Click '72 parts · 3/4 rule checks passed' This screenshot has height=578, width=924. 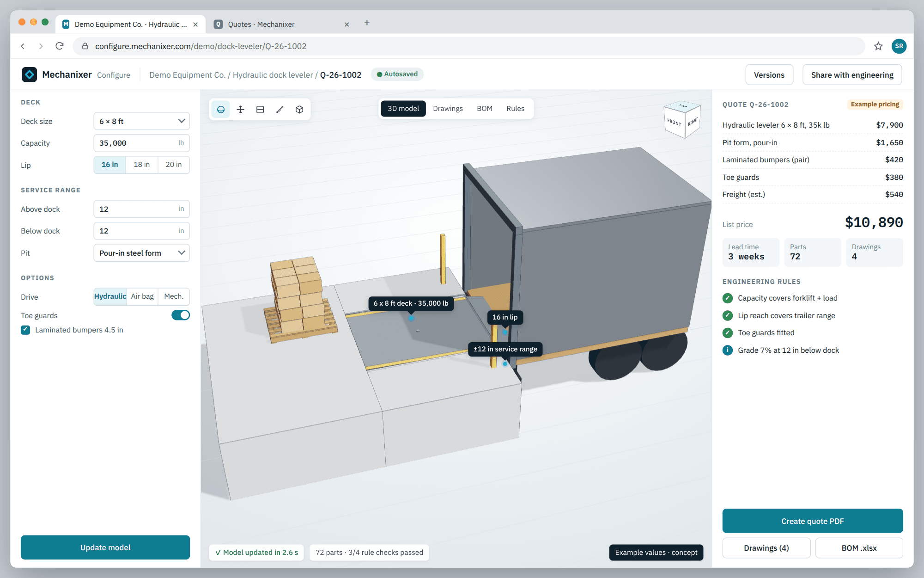(x=369, y=553)
